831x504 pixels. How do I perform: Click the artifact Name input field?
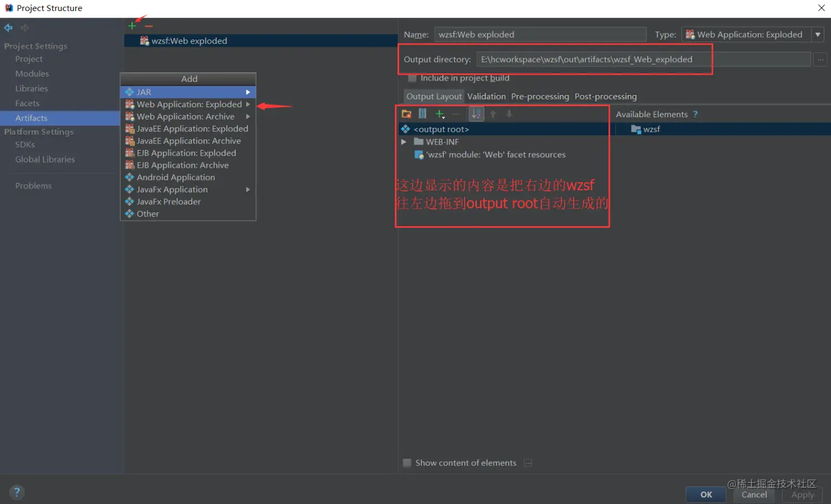[540, 34]
